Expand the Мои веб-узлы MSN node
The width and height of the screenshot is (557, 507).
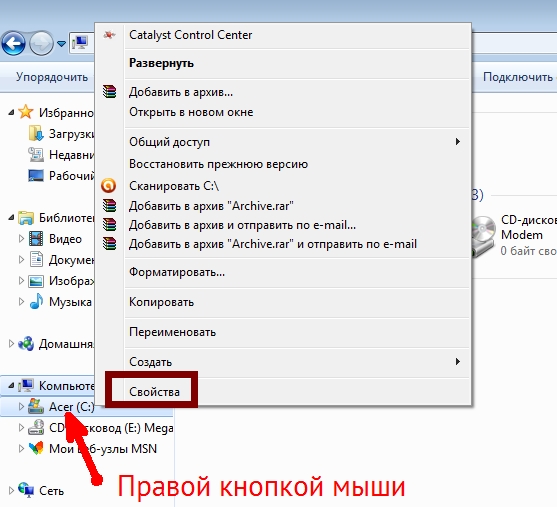[21, 448]
